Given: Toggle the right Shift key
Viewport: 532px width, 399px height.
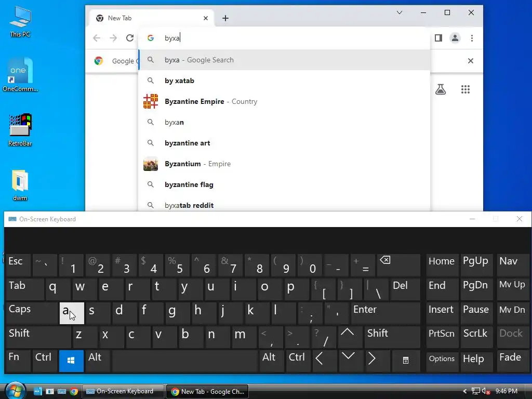Looking at the screenshot, I should tap(392, 337).
